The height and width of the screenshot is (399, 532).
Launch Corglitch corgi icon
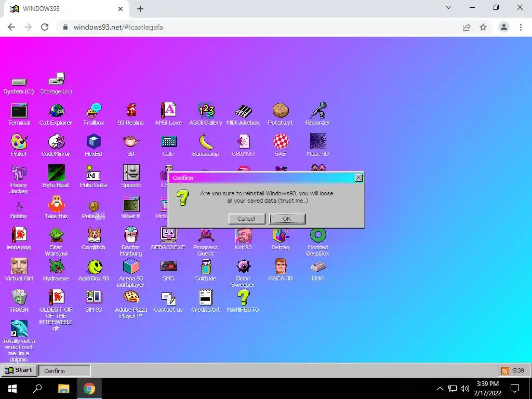pyautogui.click(x=94, y=235)
